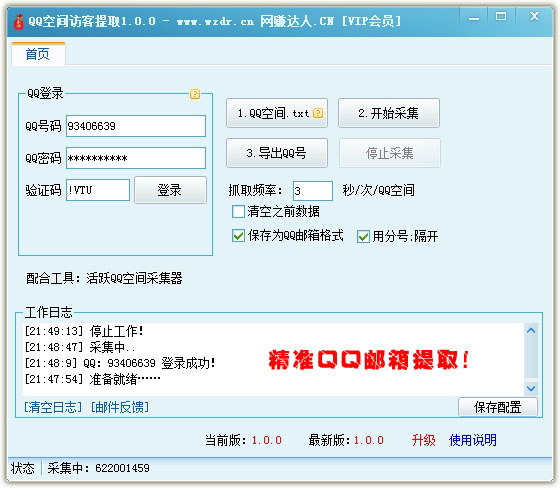Click log entry 准备就绪

[92, 379]
